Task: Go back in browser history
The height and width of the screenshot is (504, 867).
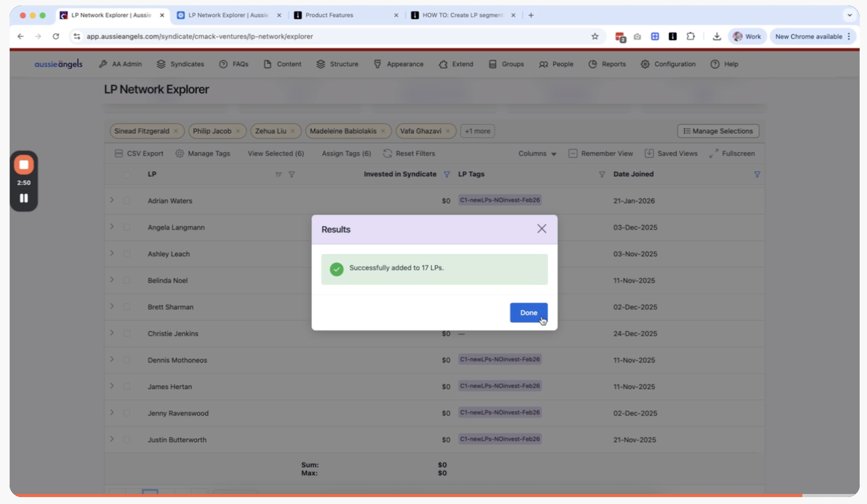Action: (x=20, y=36)
